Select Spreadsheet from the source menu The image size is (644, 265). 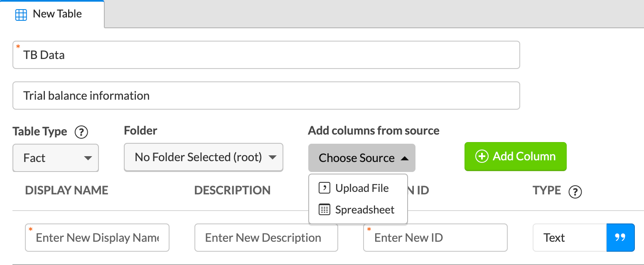coord(364,209)
